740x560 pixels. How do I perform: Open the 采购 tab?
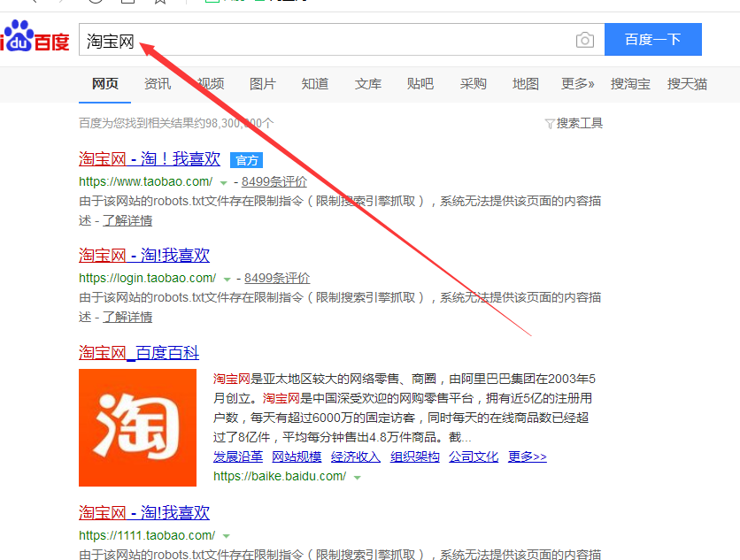(x=473, y=84)
